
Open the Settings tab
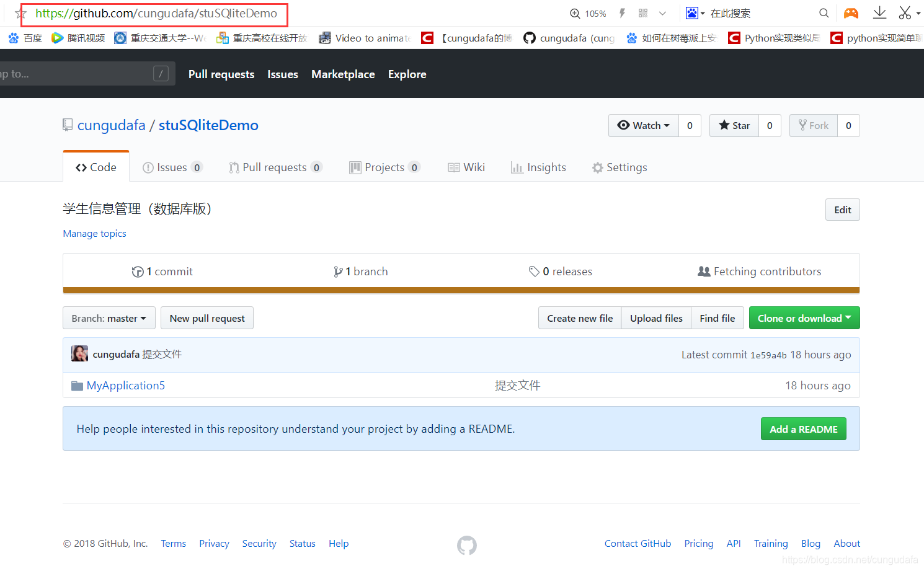620,167
